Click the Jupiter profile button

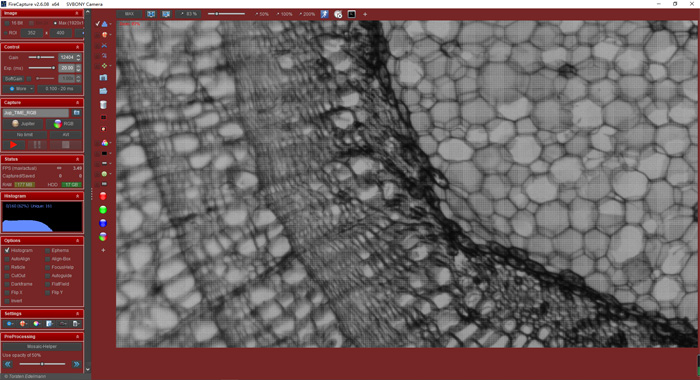pyautogui.click(x=24, y=124)
